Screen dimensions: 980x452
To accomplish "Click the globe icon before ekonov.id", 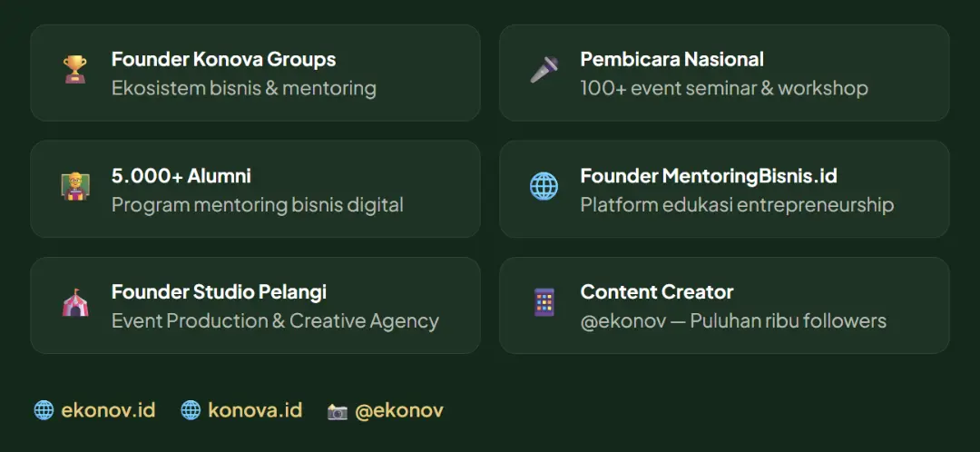I will pyautogui.click(x=44, y=411).
